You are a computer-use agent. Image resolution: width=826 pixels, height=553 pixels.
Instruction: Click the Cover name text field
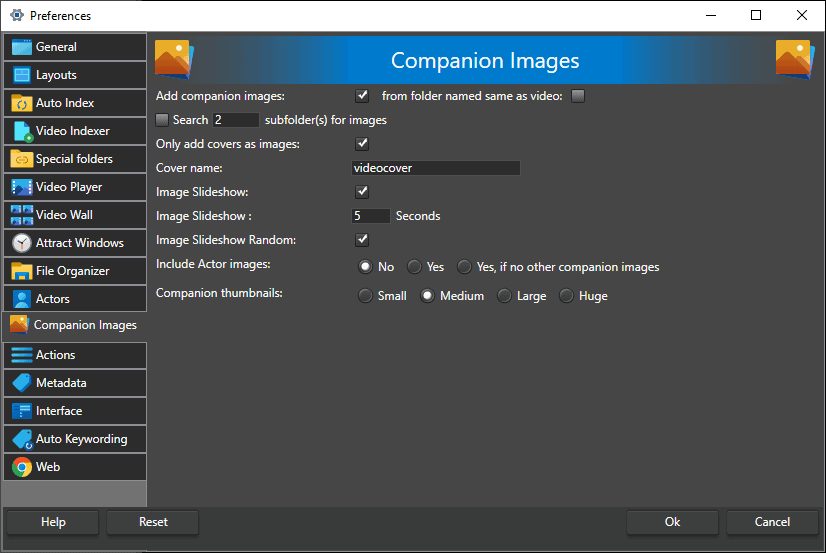click(436, 168)
